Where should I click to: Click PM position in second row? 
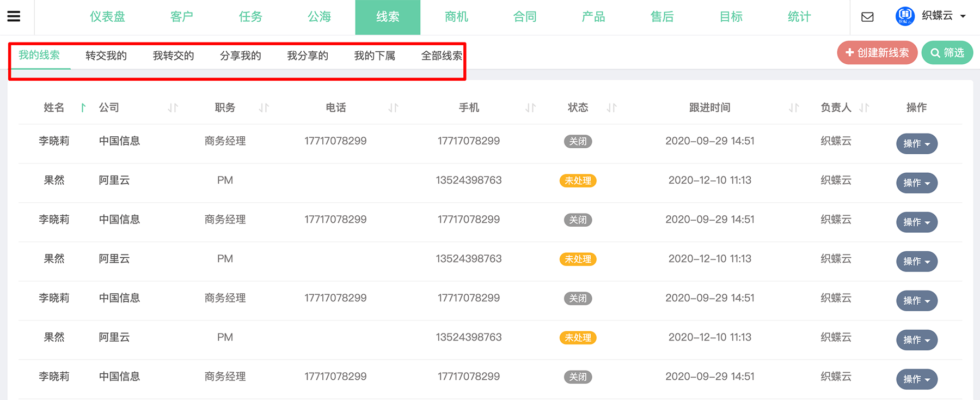[225, 180]
